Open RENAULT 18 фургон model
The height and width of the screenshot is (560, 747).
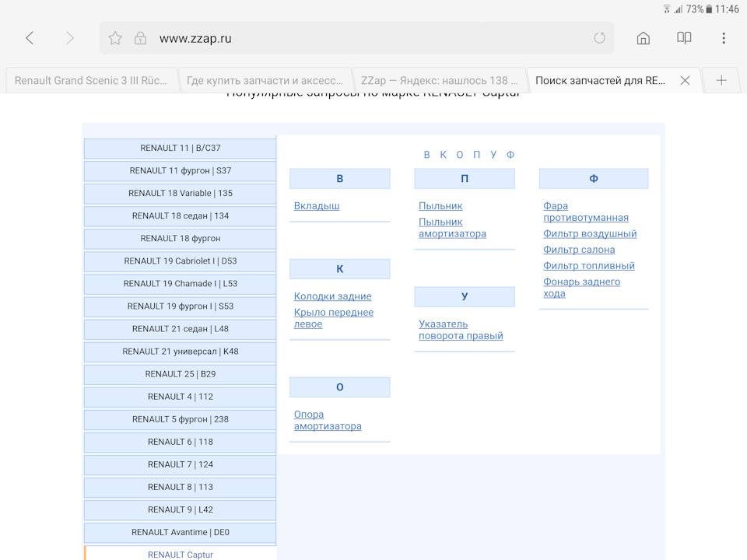180,239
